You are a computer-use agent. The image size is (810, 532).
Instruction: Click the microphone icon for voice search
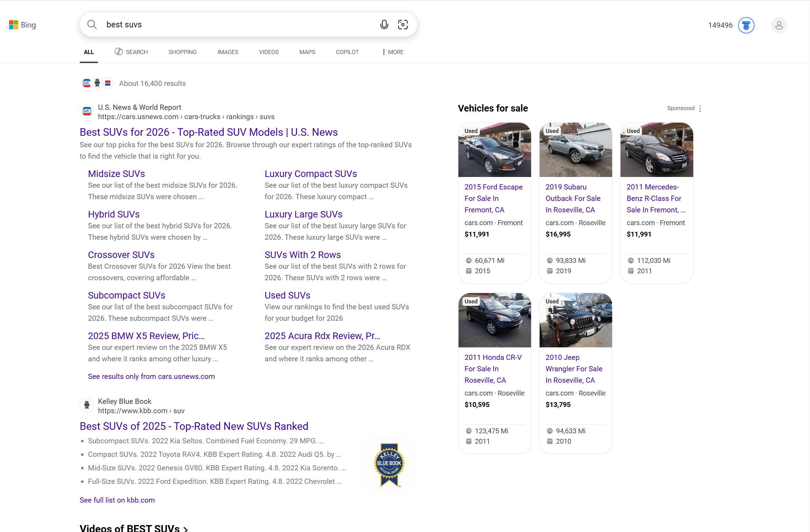point(384,25)
